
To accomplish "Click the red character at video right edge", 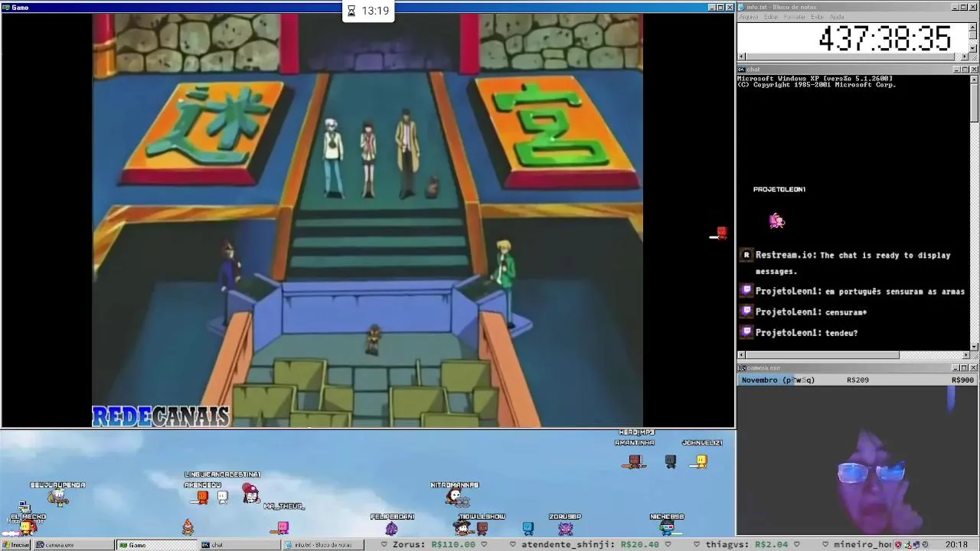I will [x=720, y=233].
